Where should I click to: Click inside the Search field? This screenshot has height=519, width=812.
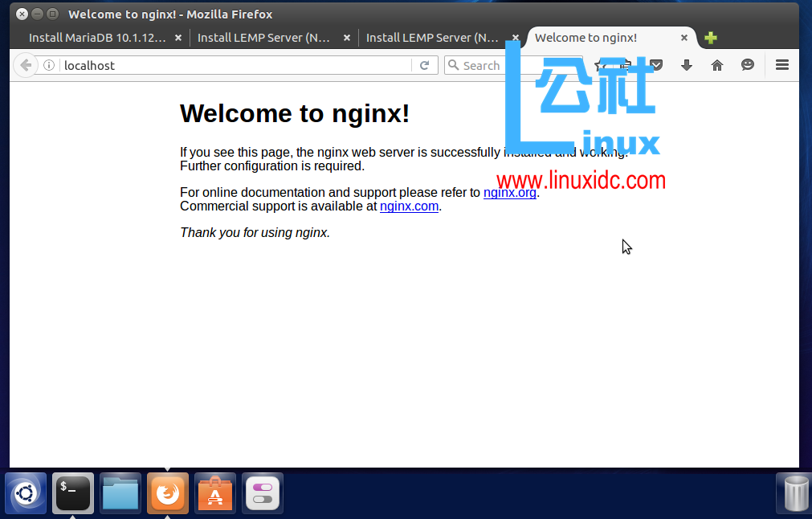[x=498, y=65]
